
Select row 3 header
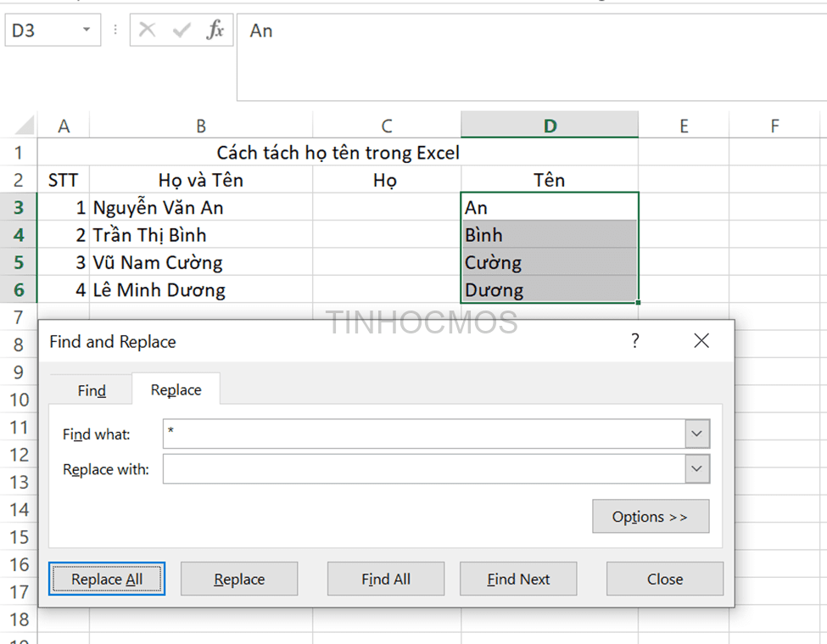click(19, 207)
